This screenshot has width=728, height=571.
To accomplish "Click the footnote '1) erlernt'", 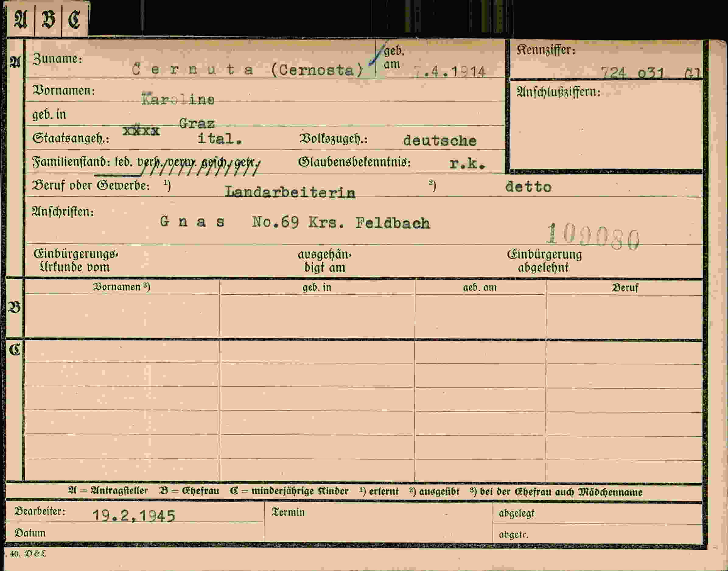I will point(379,492).
